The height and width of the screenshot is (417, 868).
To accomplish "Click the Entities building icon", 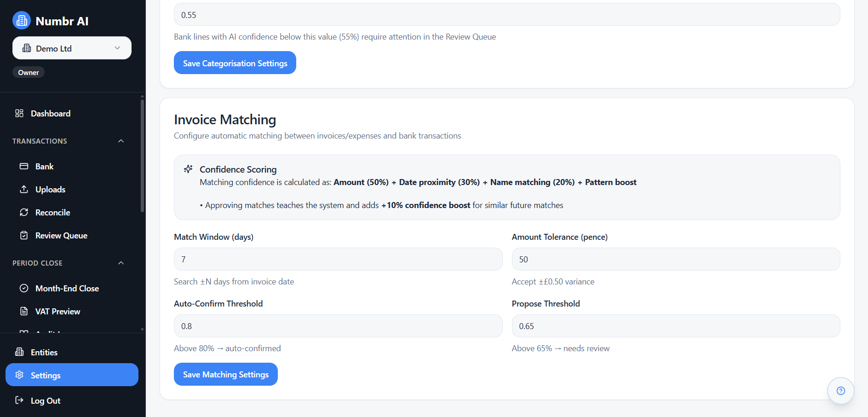I will click(x=19, y=352).
